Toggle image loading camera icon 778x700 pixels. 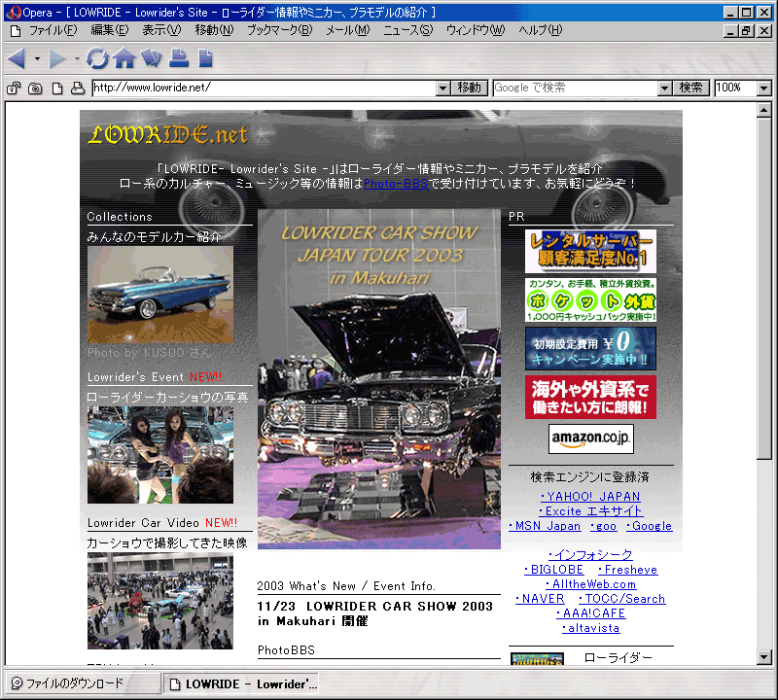(x=35, y=88)
